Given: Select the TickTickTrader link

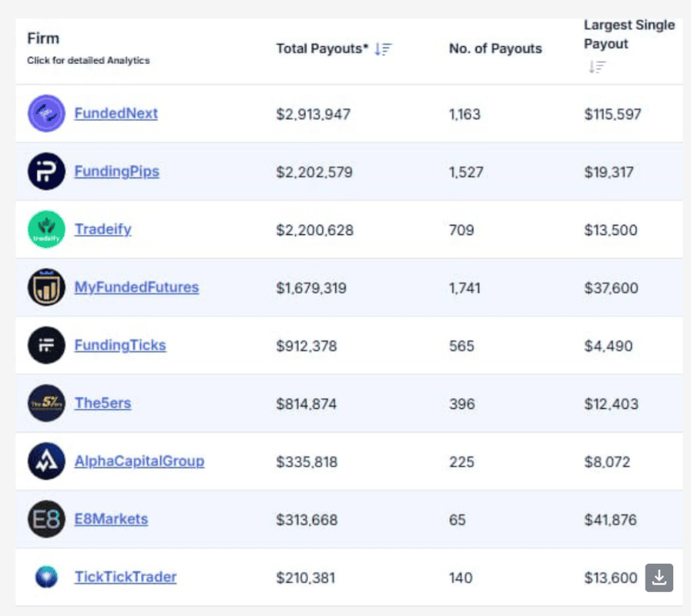Looking at the screenshot, I should coord(125,577).
